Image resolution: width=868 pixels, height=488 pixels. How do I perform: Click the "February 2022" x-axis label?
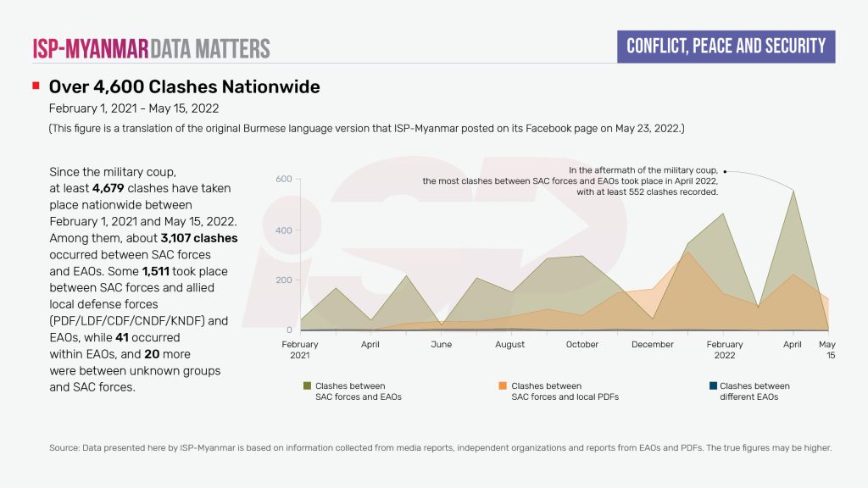tap(725, 350)
